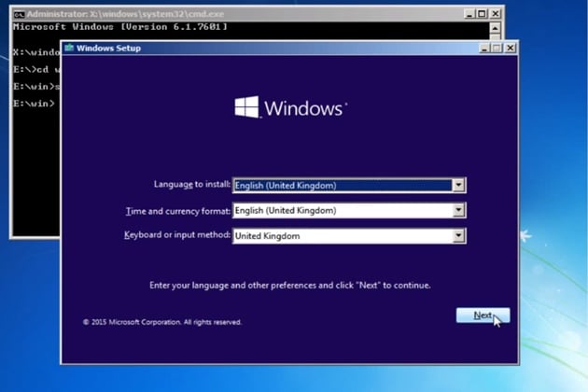The image size is (588, 392).
Task: Click the Next button
Action: 483,315
